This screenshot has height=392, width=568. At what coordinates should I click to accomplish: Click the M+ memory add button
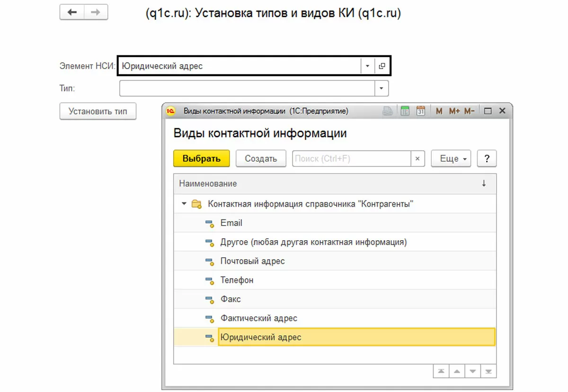454,111
